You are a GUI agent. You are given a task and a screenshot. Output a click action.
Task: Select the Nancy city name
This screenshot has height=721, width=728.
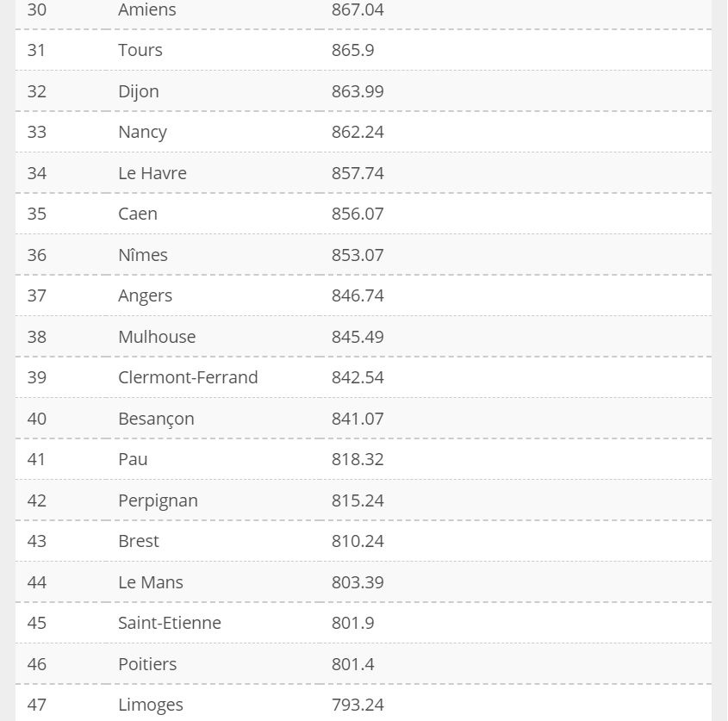142,132
